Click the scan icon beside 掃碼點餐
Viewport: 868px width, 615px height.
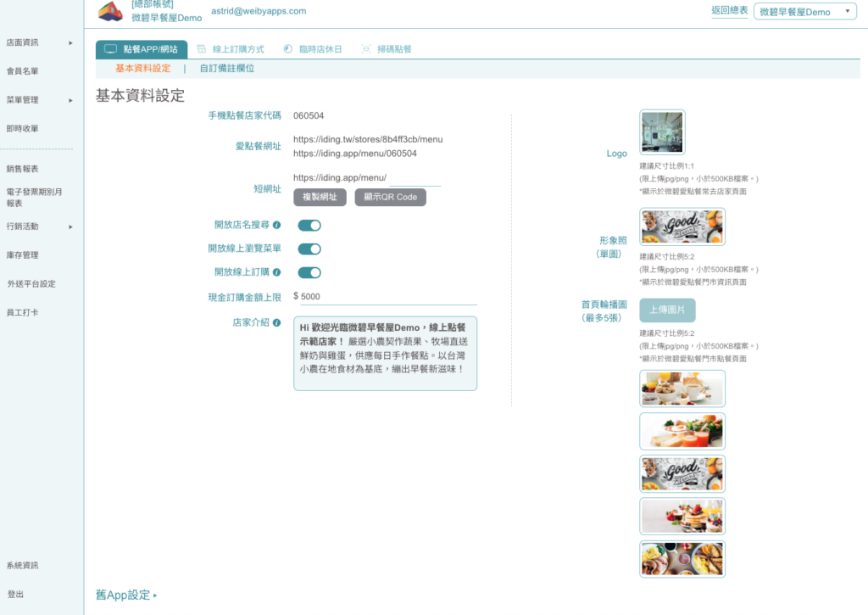click(x=366, y=48)
